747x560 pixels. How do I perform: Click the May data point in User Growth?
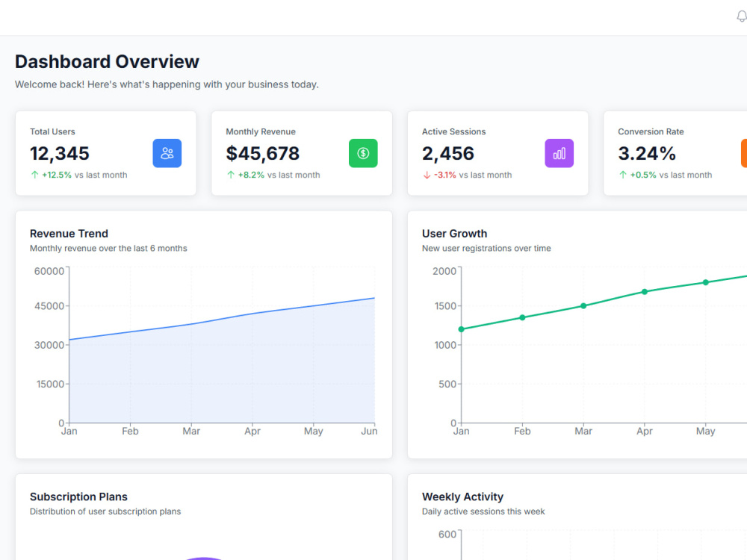click(706, 282)
